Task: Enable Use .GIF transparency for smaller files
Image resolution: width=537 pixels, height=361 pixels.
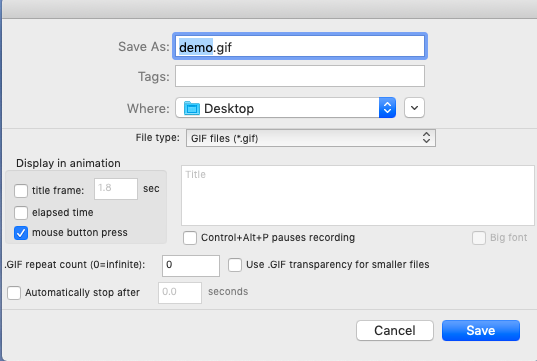Action: (235, 265)
